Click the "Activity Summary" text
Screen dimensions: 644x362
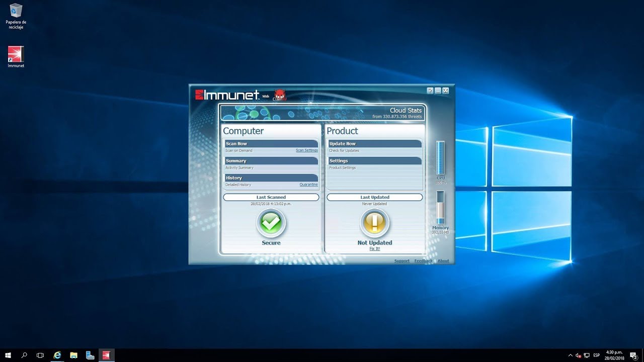pos(239,168)
